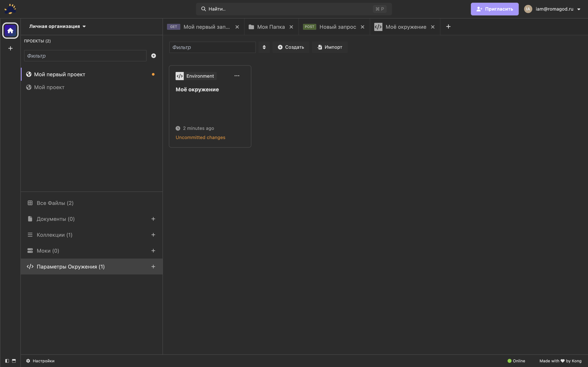Open the sort order dropdown beside the filter field
This screenshot has width=588, height=367.
point(264,47)
